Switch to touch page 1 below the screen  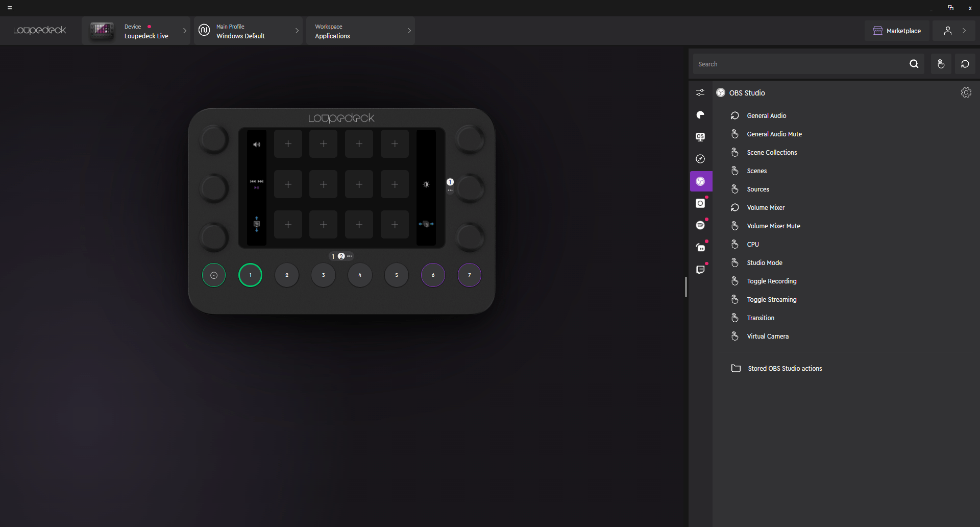tap(333, 256)
